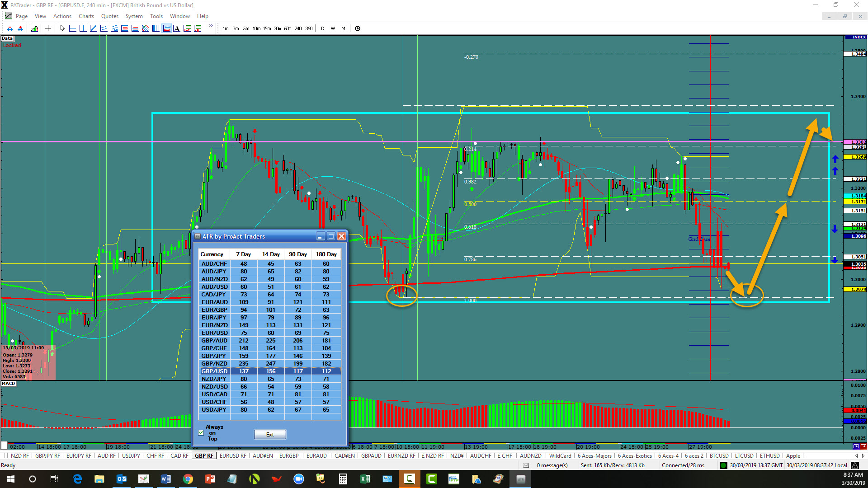Screen dimensions: 868x488
Task: Select the arrow pointer tool
Action: click(x=62, y=28)
